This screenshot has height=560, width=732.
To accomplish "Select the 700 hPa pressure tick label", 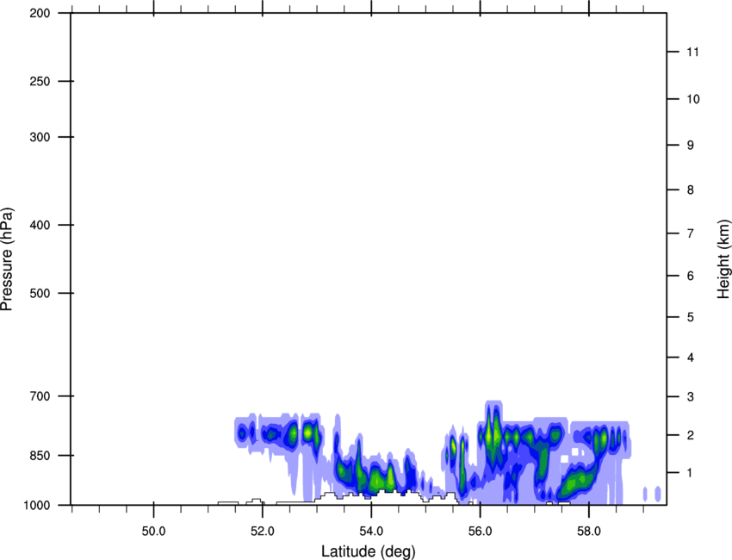I will (x=38, y=396).
